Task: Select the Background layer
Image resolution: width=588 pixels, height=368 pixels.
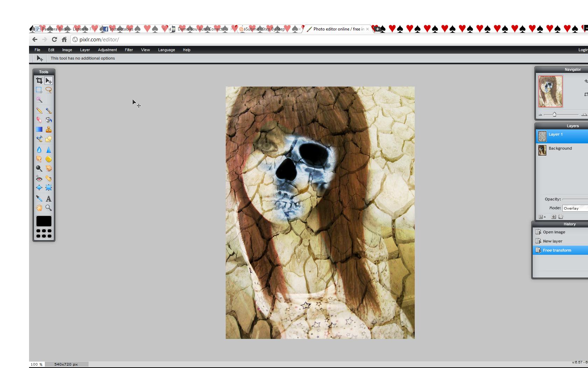Action: coord(562,150)
